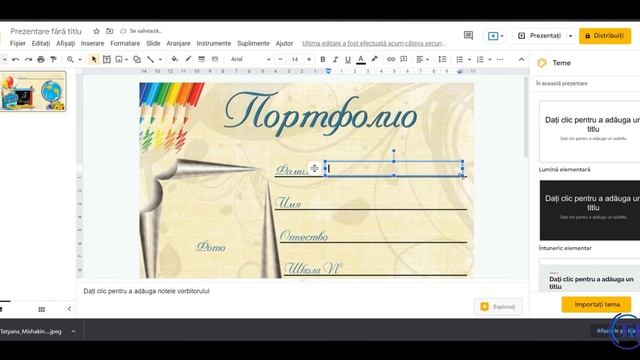
Task: Open the Arial font family dropdown
Action: coord(251,59)
